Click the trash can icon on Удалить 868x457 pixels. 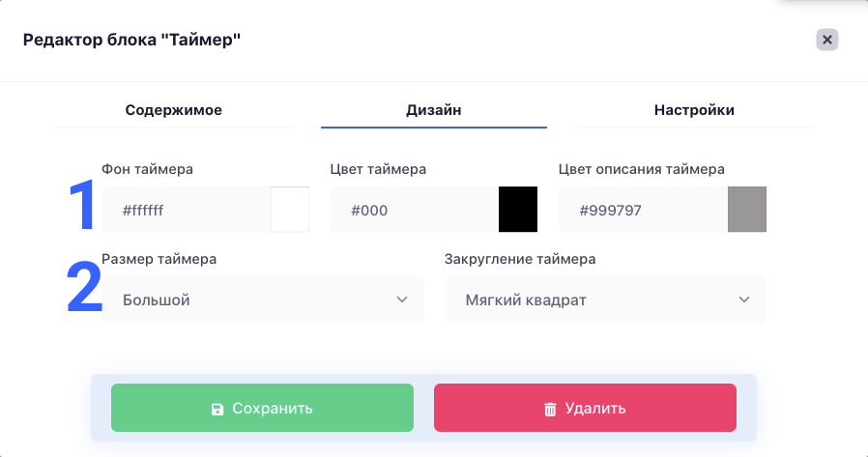[550, 409]
